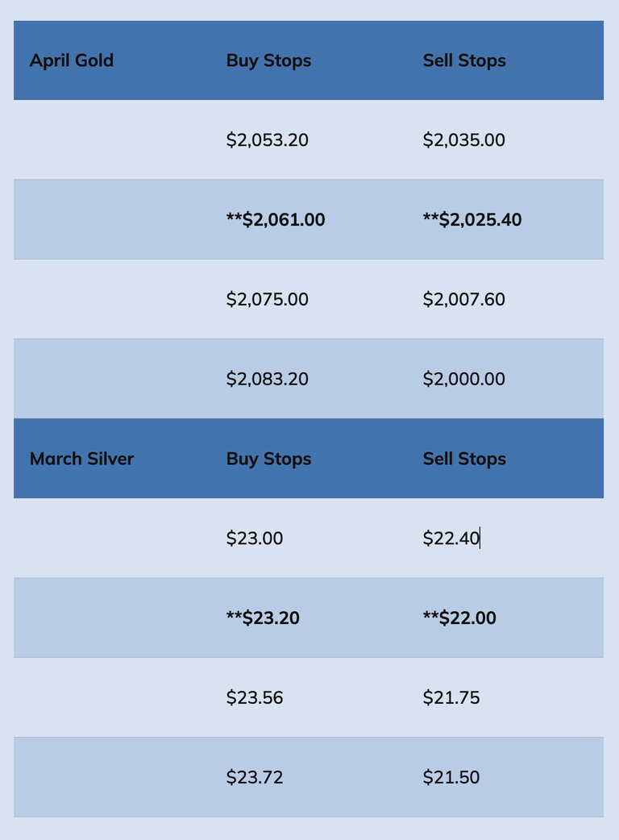
Task: Click the $2,053.20 gold buy stop cell
Action: 267,140
